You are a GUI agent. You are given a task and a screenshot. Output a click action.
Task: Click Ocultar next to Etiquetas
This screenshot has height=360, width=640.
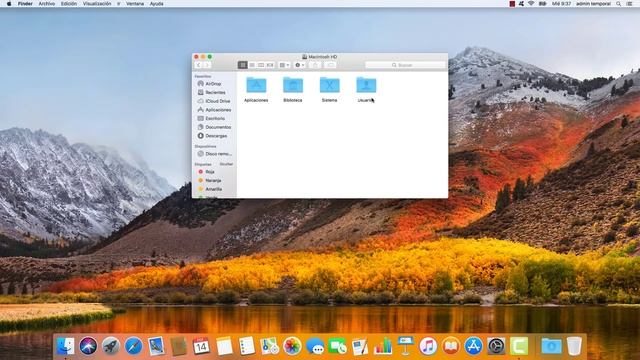[x=226, y=164]
